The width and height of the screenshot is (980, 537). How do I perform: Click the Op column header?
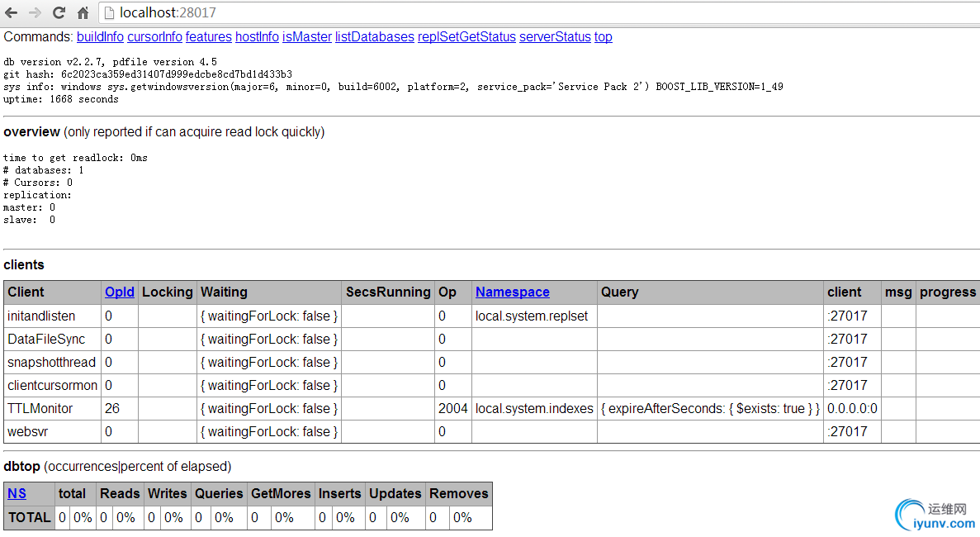point(453,292)
